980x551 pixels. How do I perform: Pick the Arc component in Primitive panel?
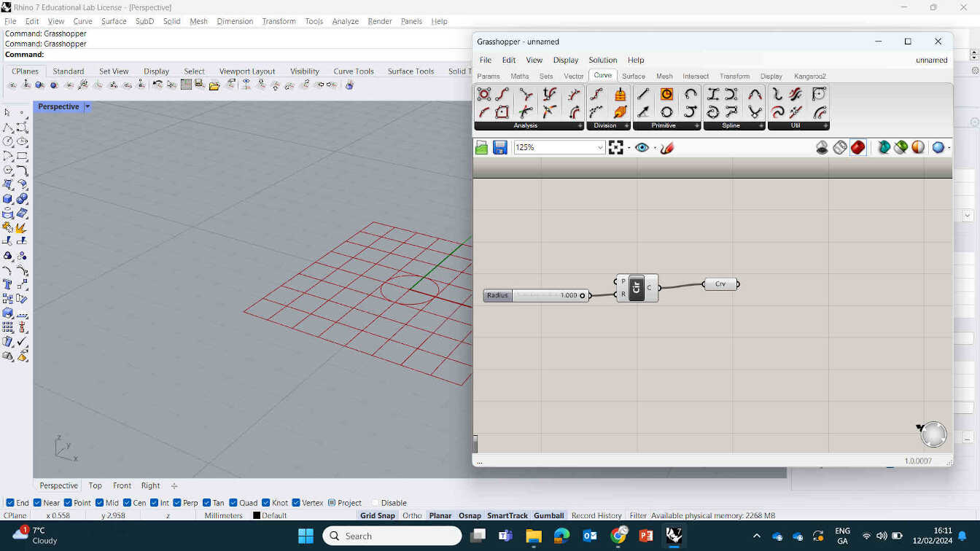coord(691,94)
